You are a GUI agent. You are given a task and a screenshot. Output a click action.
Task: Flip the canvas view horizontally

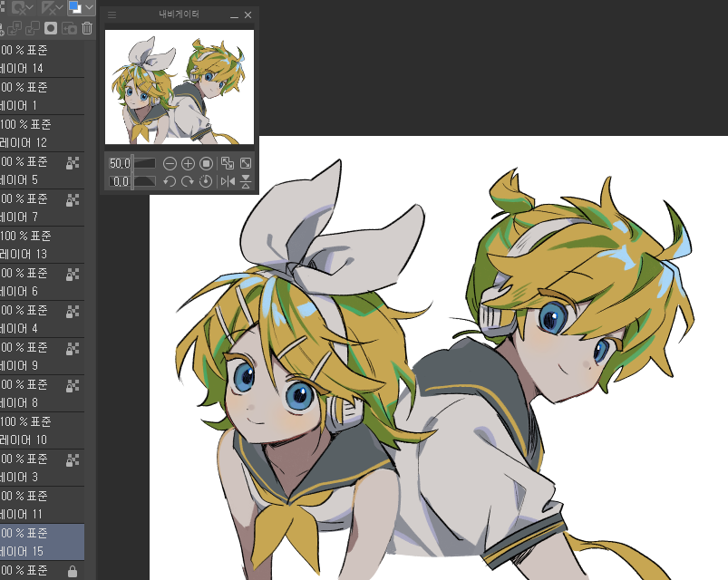229,181
